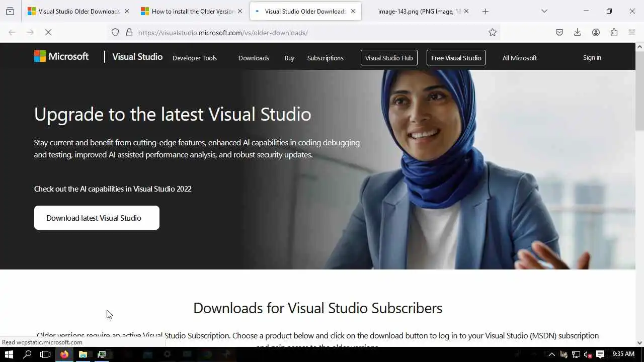Open Visual Studio home link

(137, 57)
